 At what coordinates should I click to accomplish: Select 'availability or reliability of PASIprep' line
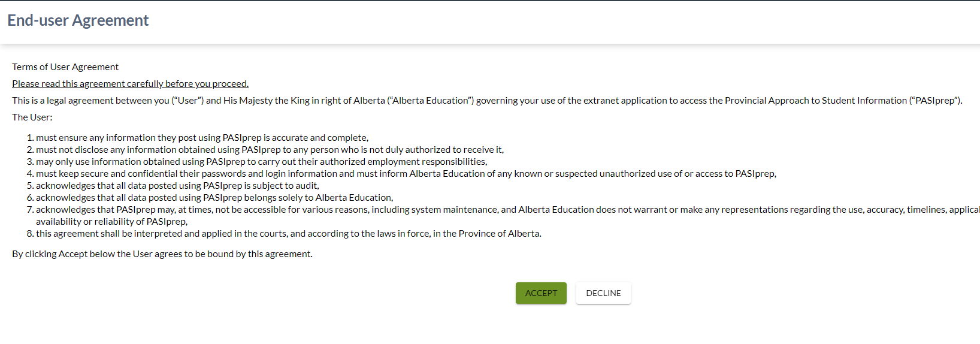111,222
